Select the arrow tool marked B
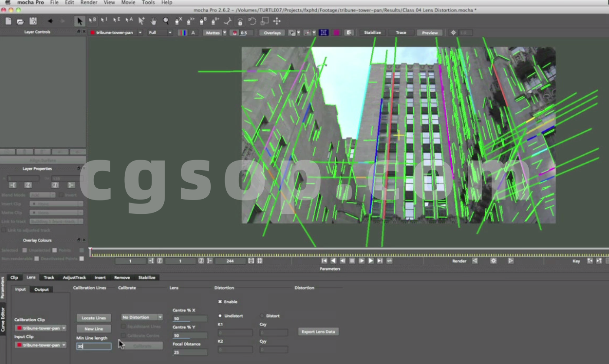The width and height of the screenshot is (609, 364). coord(92,20)
